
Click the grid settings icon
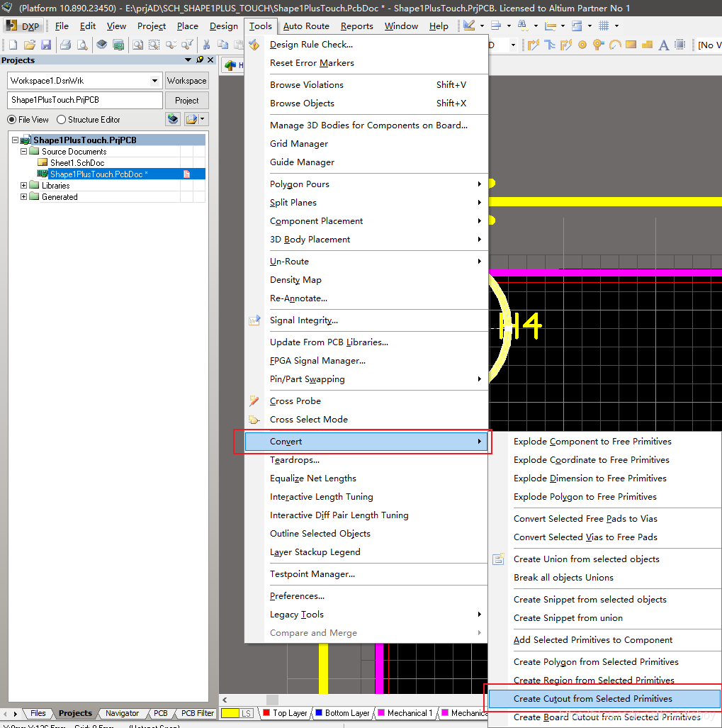coord(604,26)
